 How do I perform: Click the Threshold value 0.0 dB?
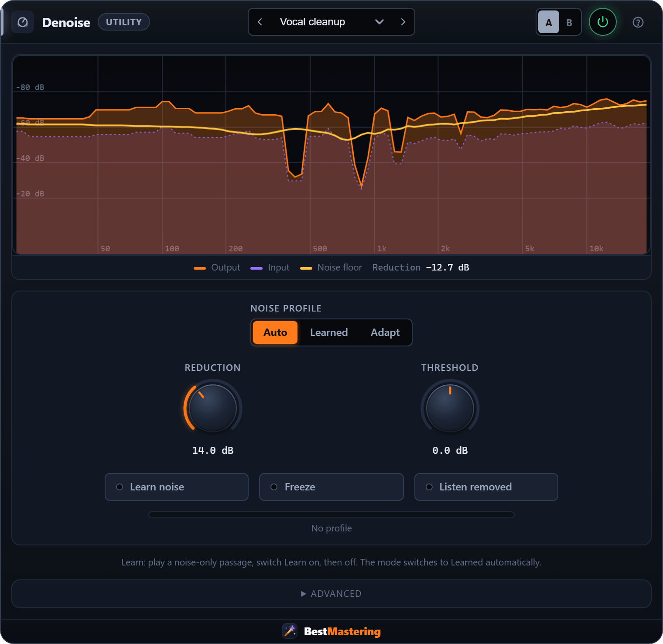450,450
